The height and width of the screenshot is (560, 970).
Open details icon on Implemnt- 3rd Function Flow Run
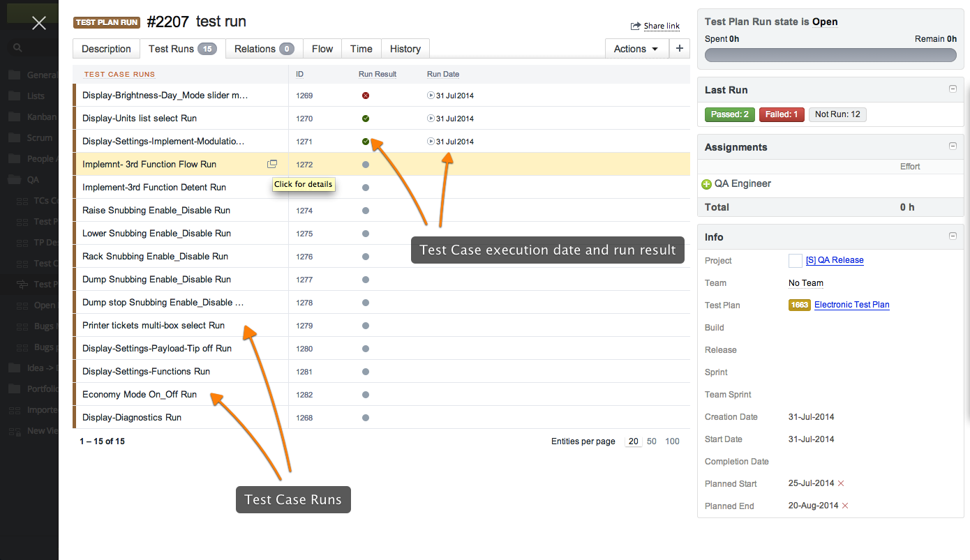coord(272,165)
